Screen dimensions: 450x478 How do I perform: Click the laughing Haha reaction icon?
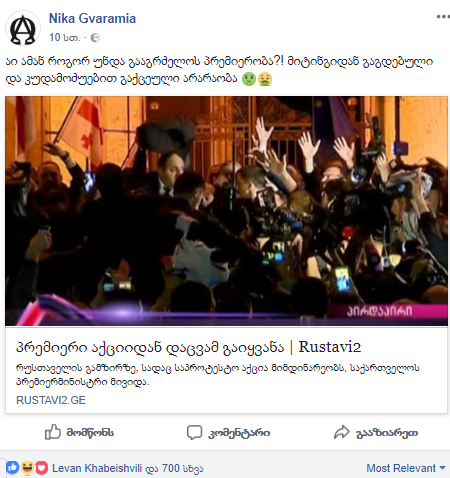pyautogui.click(x=27, y=468)
